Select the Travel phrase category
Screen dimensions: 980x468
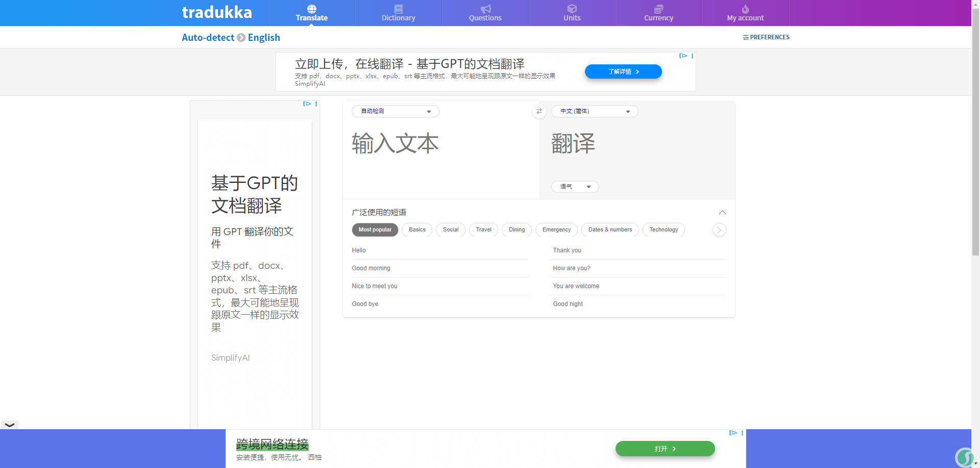tap(483, 230)
